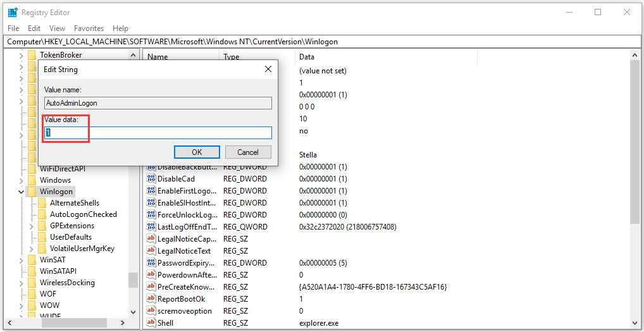Click the EnableSIHostInt... DWORD icon
This screenshot has width=644, height=332.
pyautogui.click(x=151, y=203)
